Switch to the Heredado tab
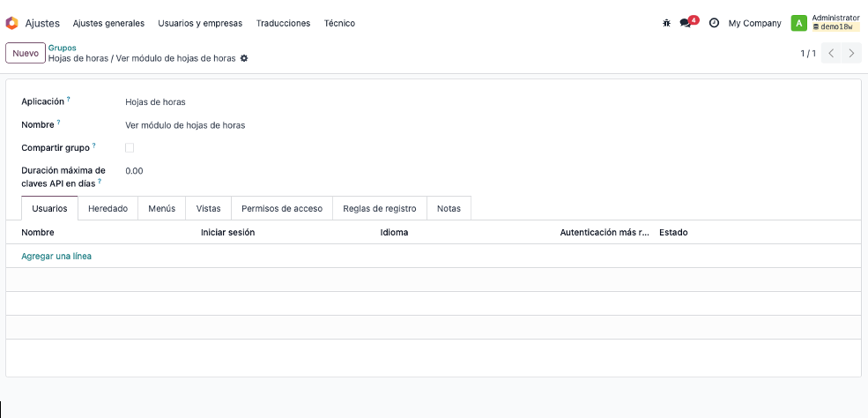868x418 pixels. (x=108, y=209)
